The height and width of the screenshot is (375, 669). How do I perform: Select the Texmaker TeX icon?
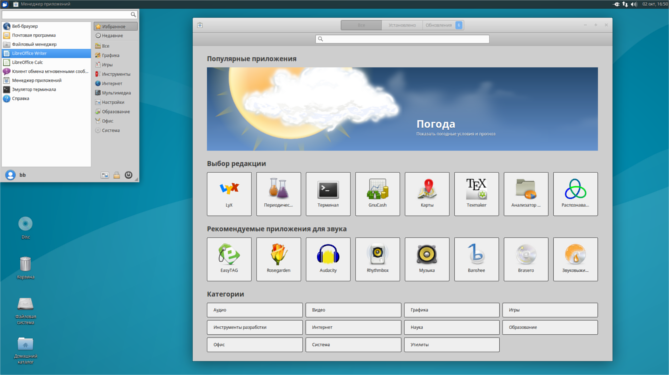tap(476, 189)
